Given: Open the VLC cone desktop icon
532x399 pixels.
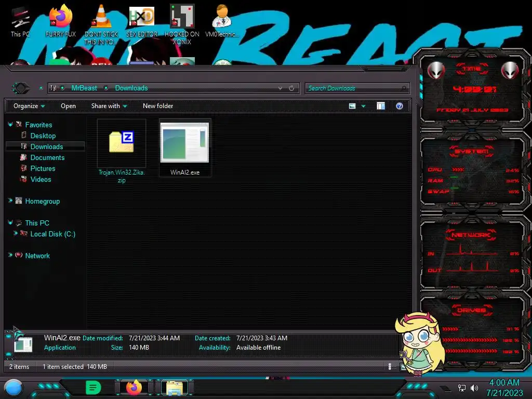Looking at the screenshot, I should 101,24.
